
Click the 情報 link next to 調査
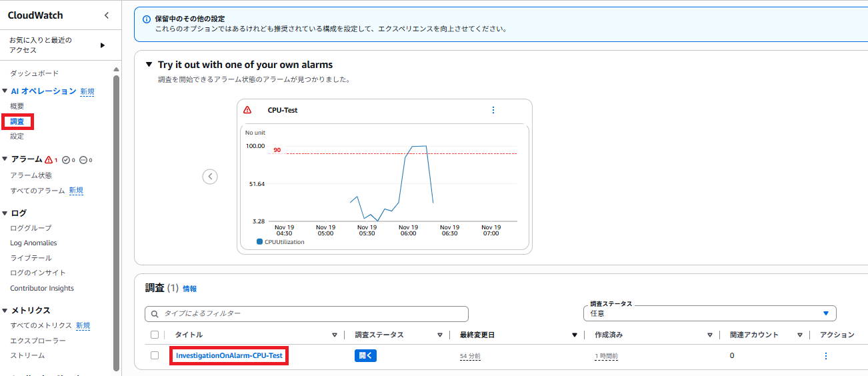pyautogui.click(x=190, y=289)
